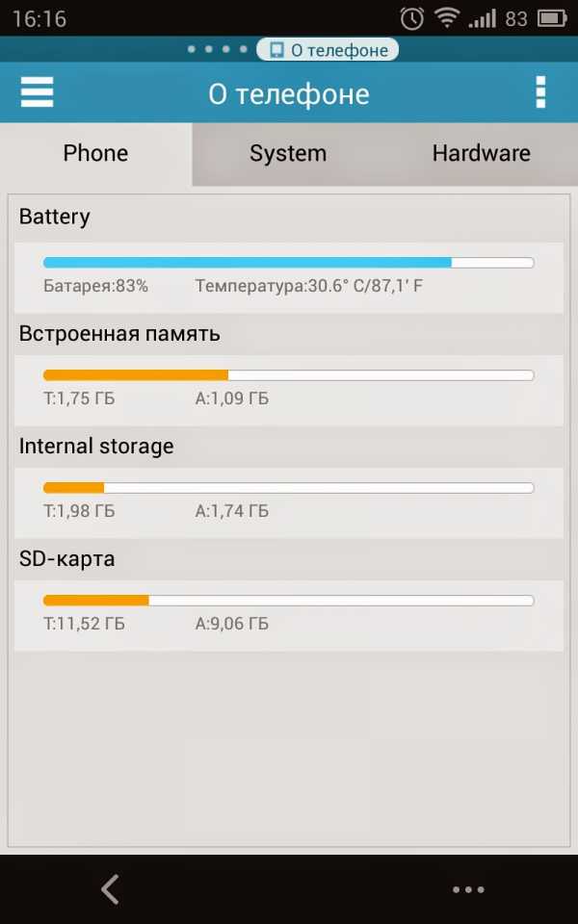Tap the phone icon in title pill

tap(276, 50)
